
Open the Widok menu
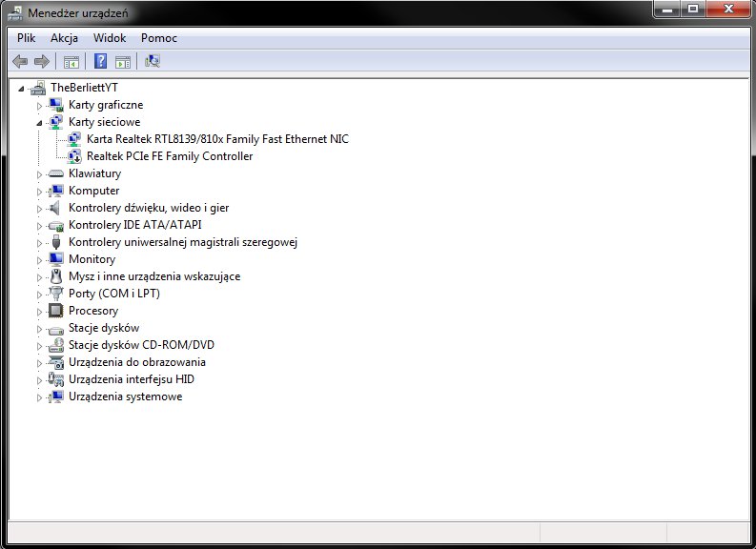pyautogui.click(x=110, y=38)
